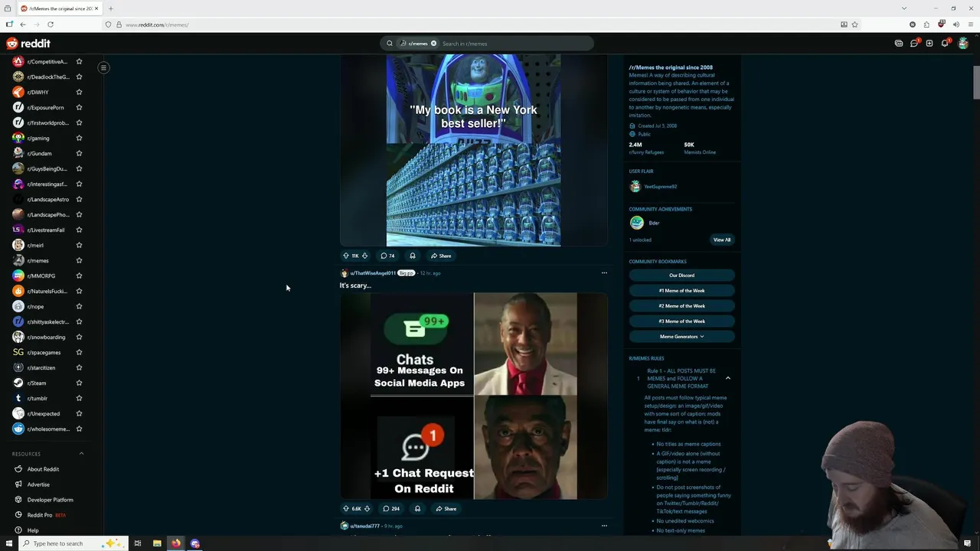Viewport: 980px width, 551px height.
Task: Toggle favorite star for r/tumblr
Action: pyautogui.click(x=79, y=398)
